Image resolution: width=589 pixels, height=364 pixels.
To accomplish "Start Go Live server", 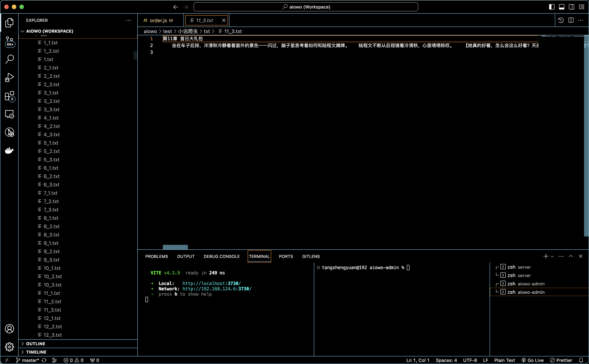I will click(x=532, y=360).
